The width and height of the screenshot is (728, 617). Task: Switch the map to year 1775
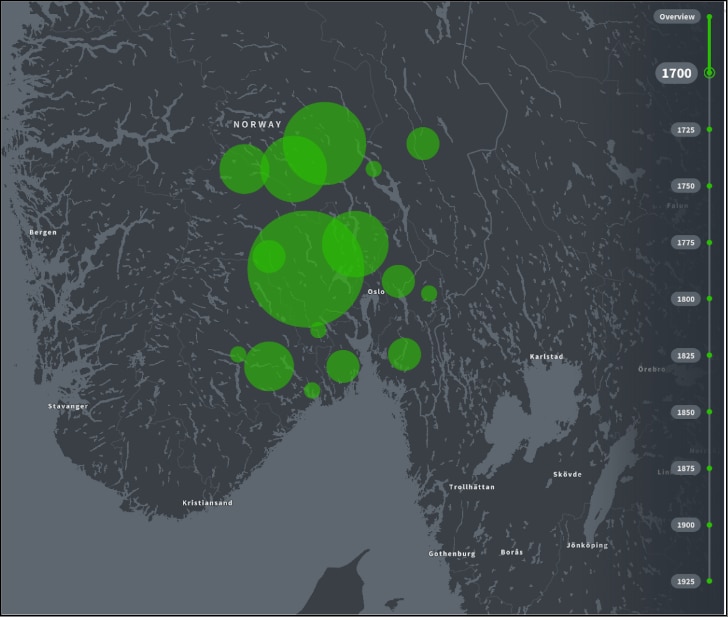[685, 243]
